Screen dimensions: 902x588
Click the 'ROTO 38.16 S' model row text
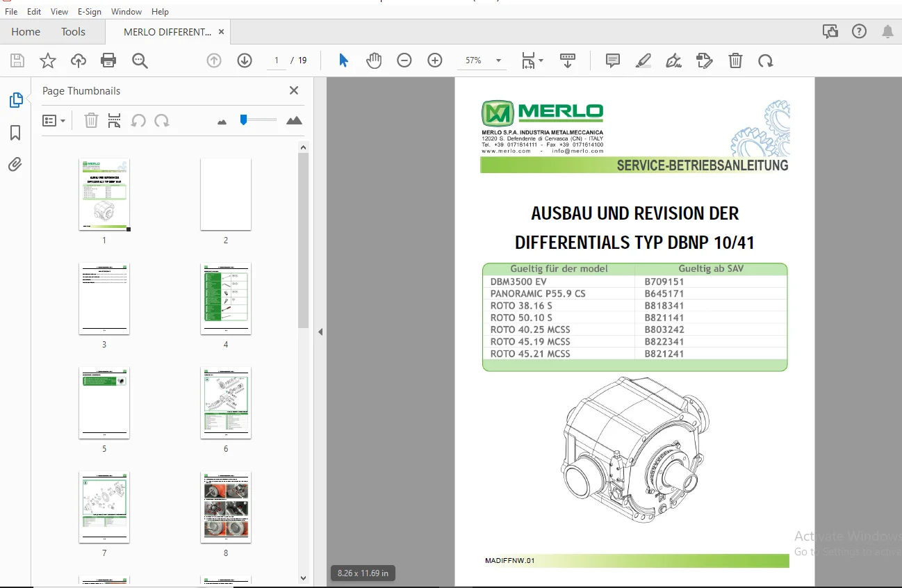click(521, 306)
